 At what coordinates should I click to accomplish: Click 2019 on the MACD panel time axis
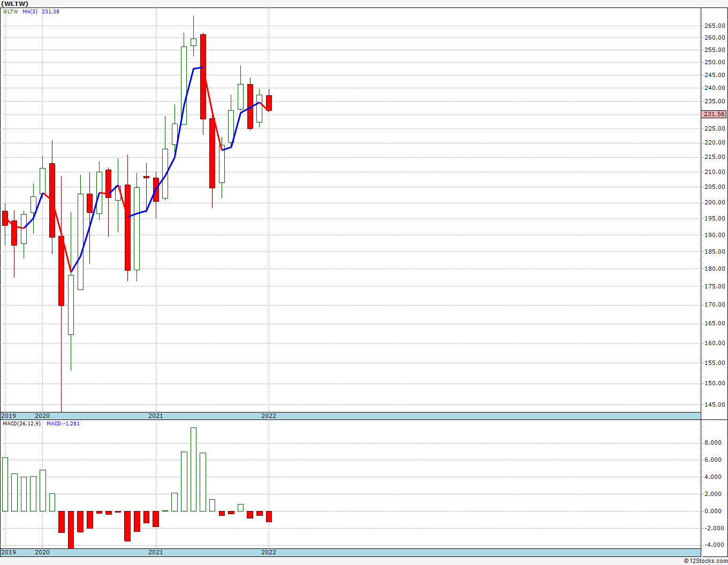[x=8, y=552]
